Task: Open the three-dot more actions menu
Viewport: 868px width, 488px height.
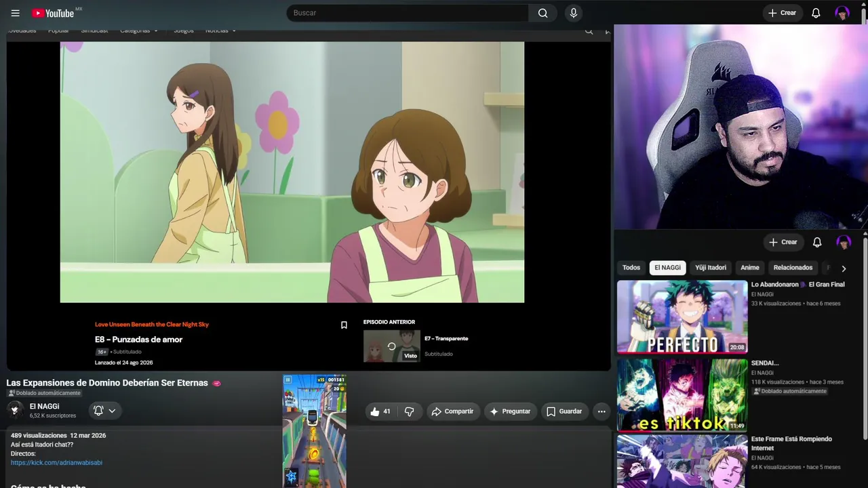Action: [601, 411]
